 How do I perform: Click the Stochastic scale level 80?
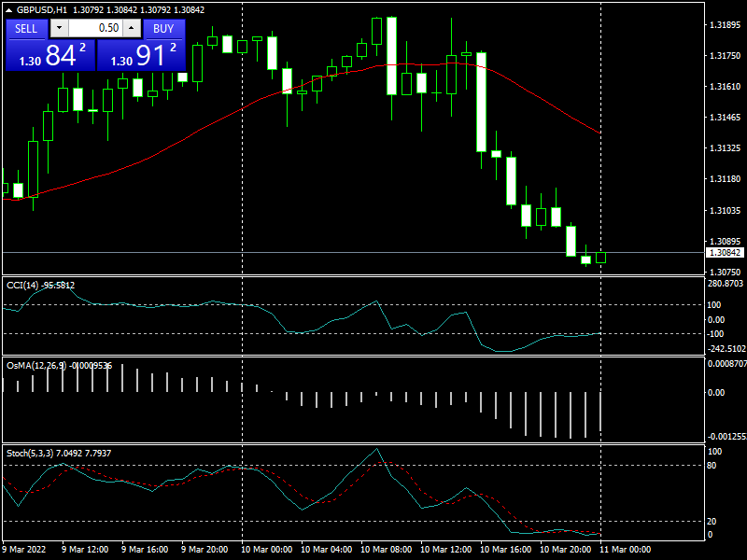(712, 466)
